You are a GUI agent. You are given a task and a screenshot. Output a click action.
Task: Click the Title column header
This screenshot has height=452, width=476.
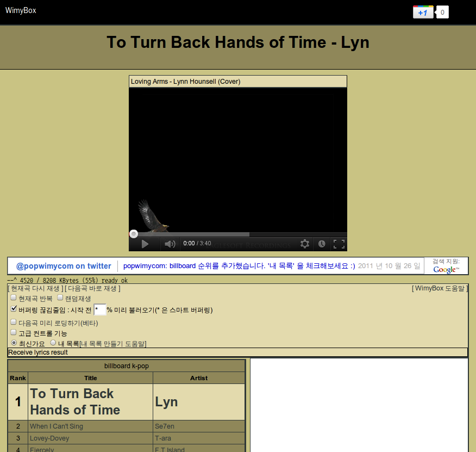pos(90,378)
